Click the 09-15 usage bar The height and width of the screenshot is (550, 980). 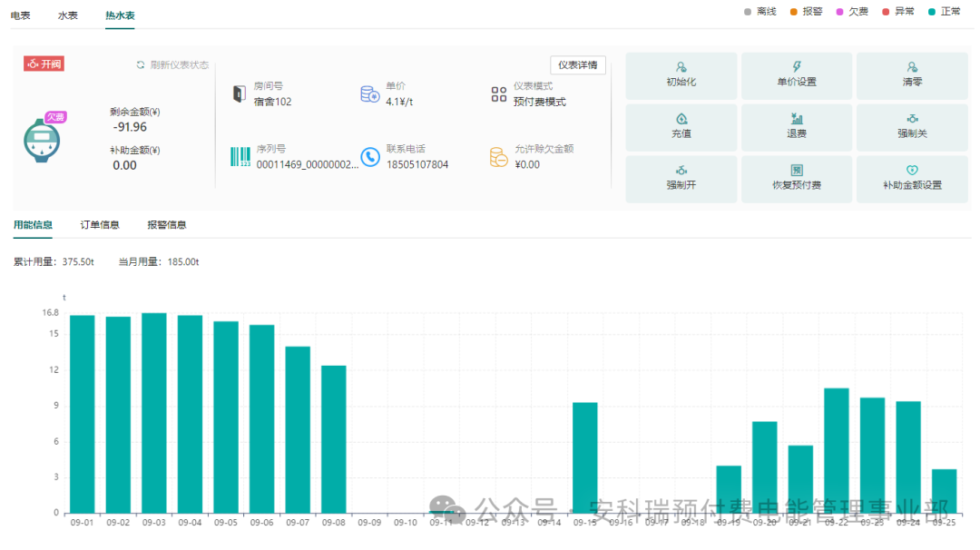[x=585, y=458]
